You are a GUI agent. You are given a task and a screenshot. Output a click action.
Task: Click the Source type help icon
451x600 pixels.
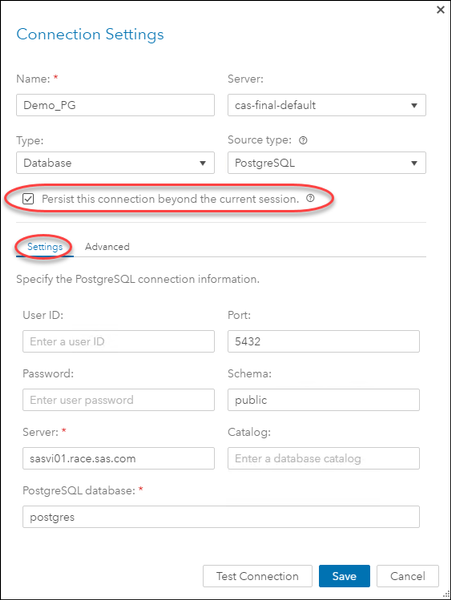tap(303, 140)
